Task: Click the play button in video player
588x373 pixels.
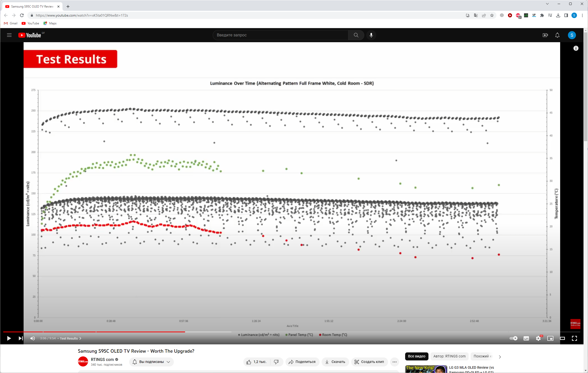Action: pos(9,338)
